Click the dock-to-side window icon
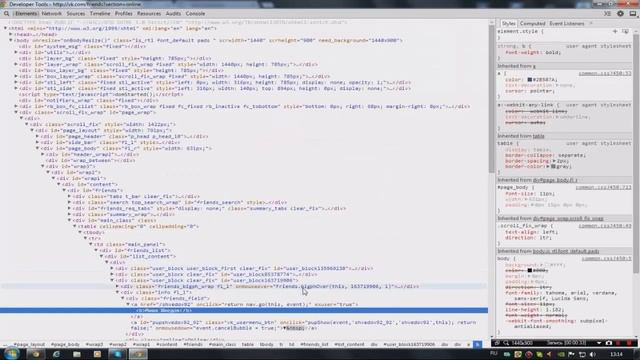The width and height of the screenshot is (640, 360). (x=633, y=13)
